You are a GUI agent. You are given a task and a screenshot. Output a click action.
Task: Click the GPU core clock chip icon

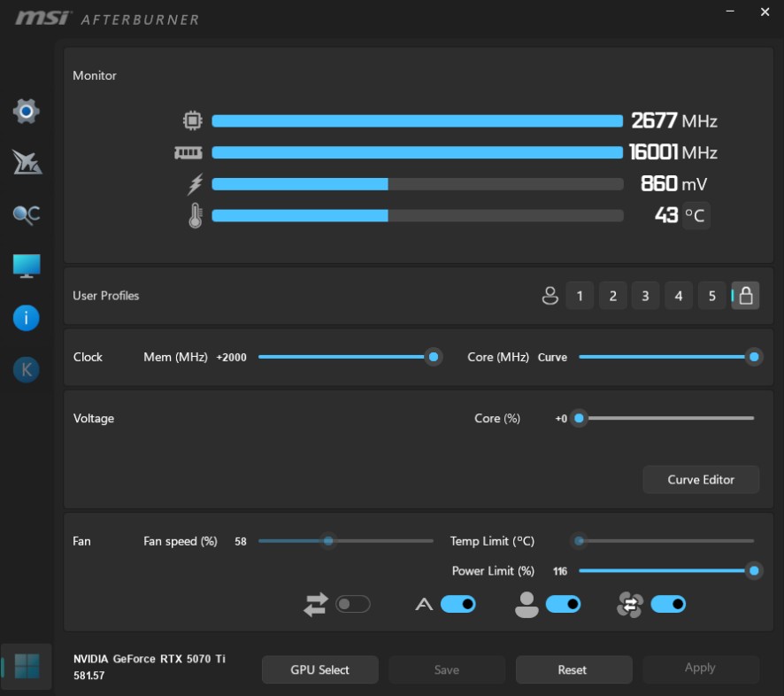coord(195,120)
